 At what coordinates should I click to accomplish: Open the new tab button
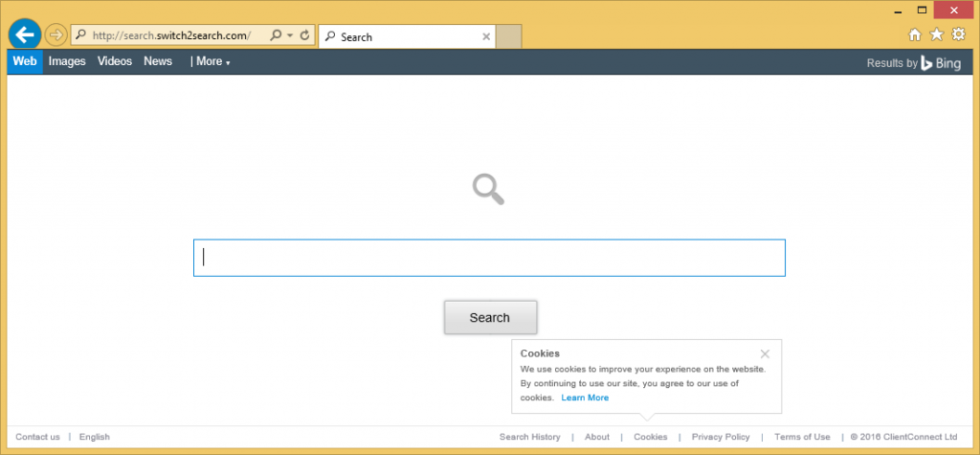pos(509,36)
